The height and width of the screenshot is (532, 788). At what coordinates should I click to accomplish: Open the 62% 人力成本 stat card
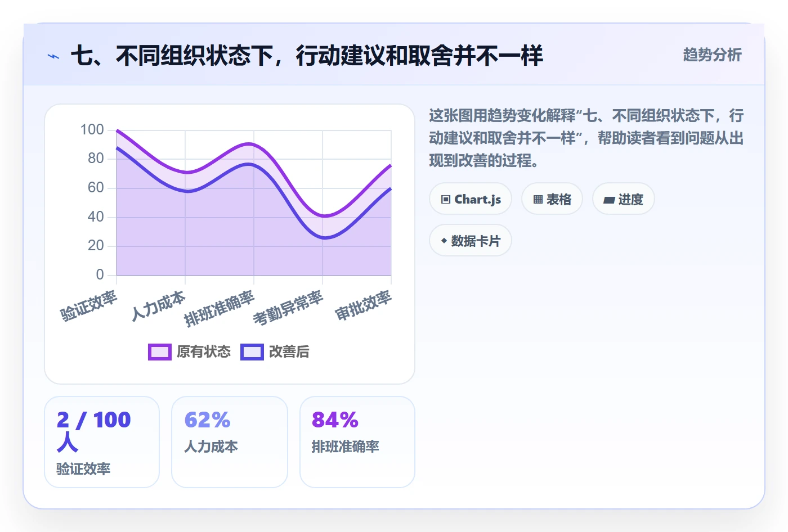coord(230,442)
